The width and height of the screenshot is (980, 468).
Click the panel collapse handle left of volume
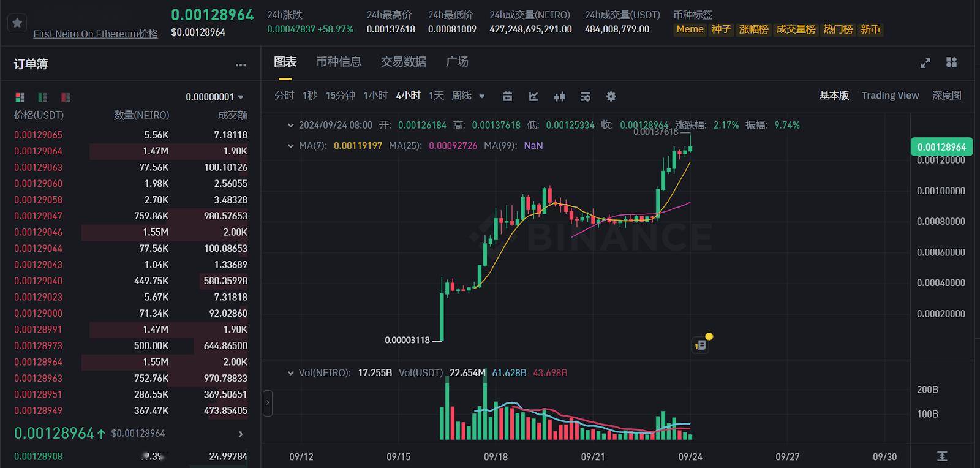[x=268, y=403]
